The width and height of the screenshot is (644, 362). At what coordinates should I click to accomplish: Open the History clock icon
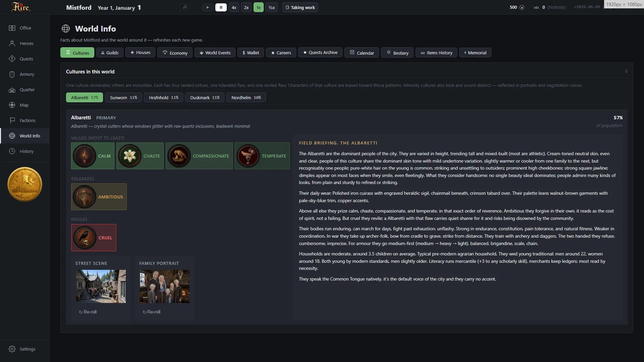pos(12,152)
